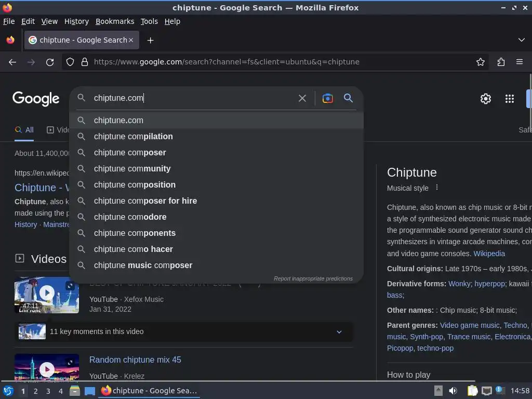
Task: Select suggestion chiptune compilation
Action: [x=217, y=137]
